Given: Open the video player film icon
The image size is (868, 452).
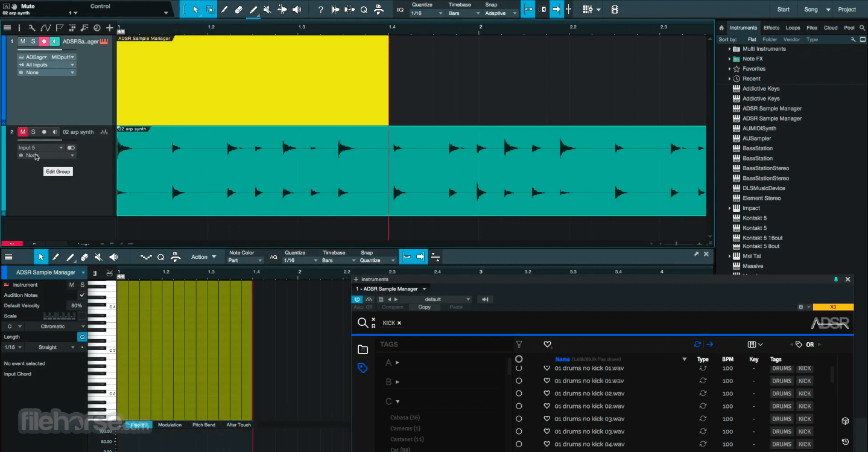Looking at the screenshot, I should 615,10.
